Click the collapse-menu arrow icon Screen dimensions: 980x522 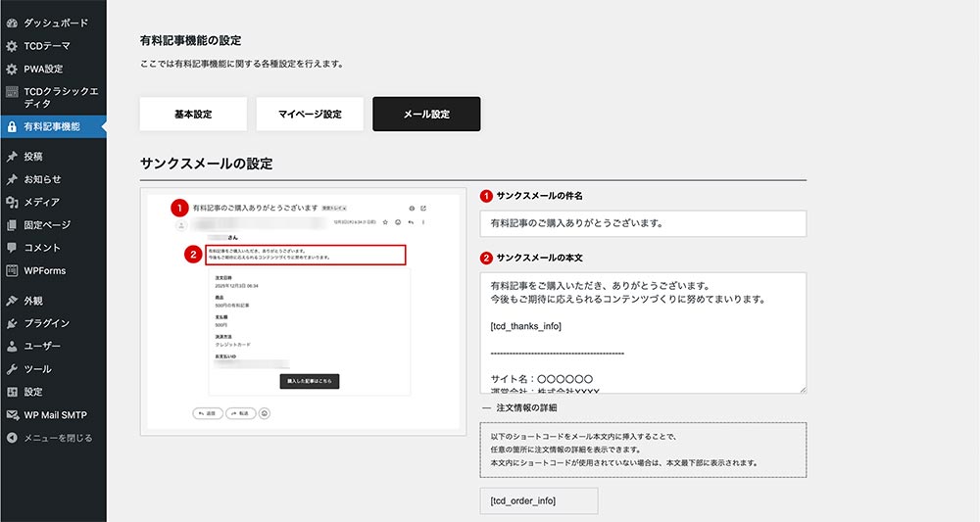pos(11,438)
